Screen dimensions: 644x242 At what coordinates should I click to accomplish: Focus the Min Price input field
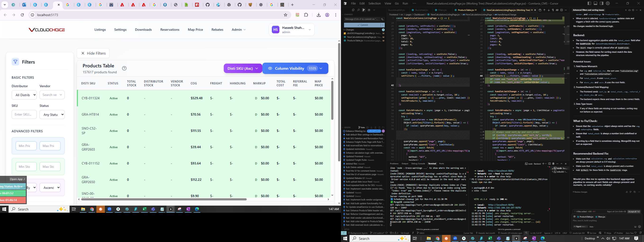tap(26, 146)
